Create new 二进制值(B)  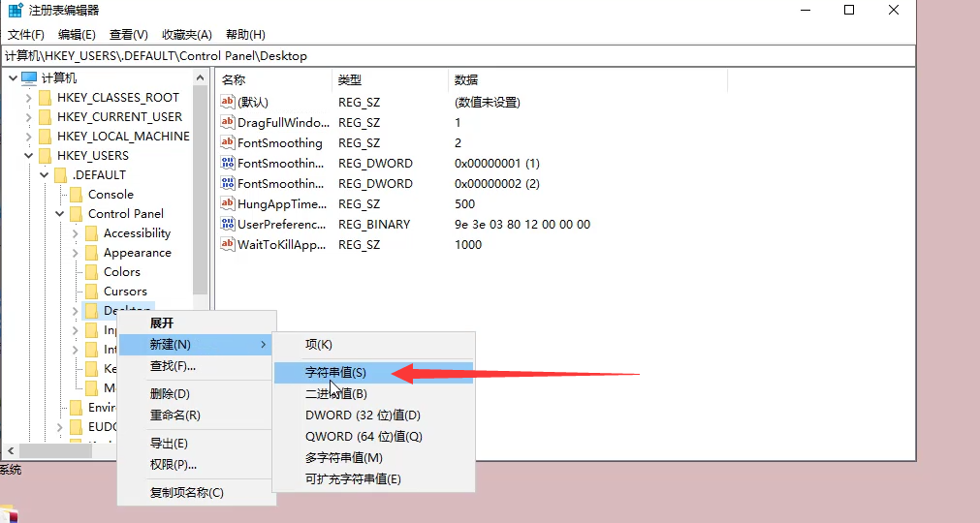click(x=374, y=394)
